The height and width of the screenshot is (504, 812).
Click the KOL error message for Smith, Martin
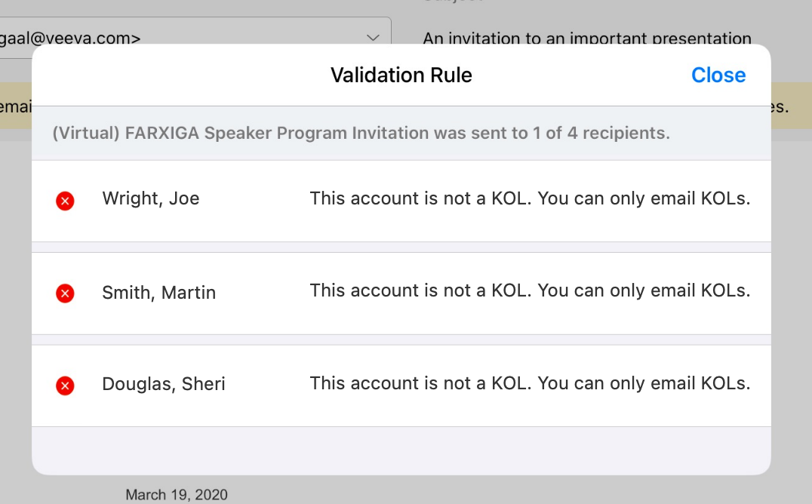coord(530,291)
